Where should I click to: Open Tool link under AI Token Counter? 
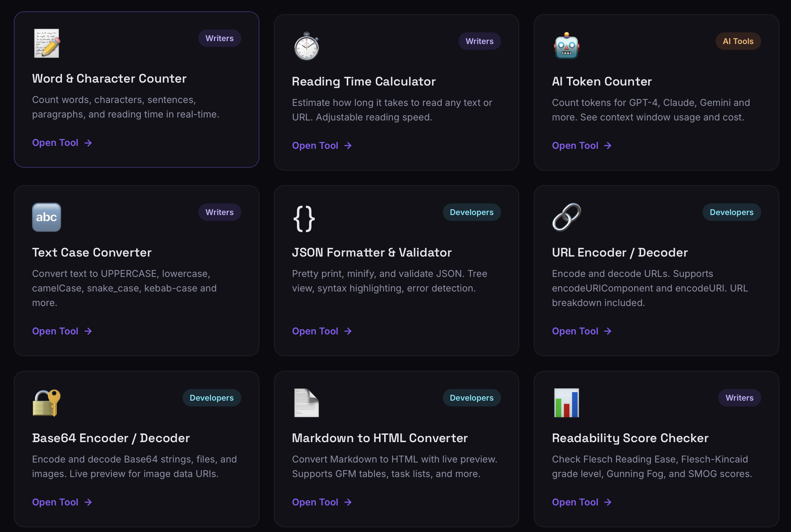pos(582,146)
